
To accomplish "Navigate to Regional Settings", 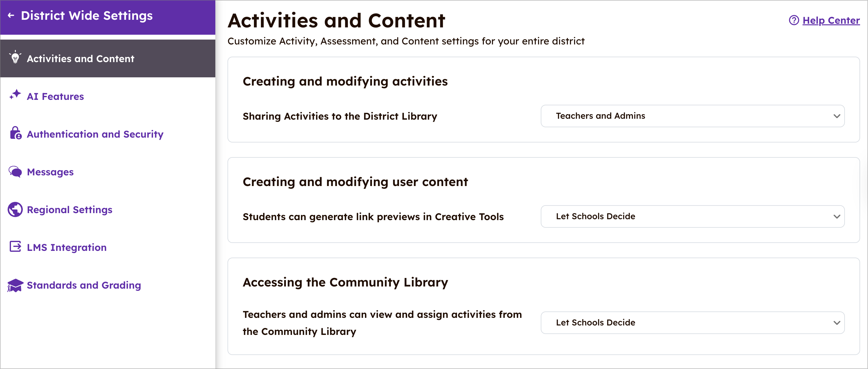I will [x=69, y=210].
